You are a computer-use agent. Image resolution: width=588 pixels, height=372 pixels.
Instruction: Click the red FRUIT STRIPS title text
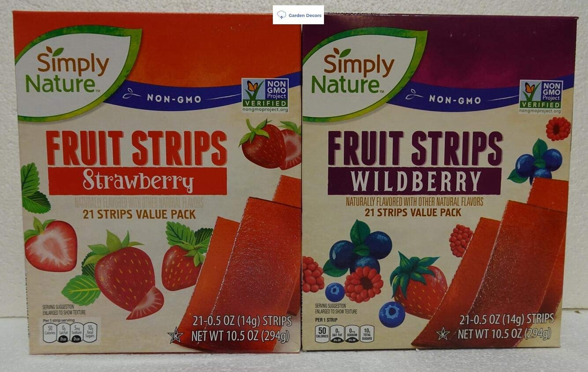click(137, 148)
